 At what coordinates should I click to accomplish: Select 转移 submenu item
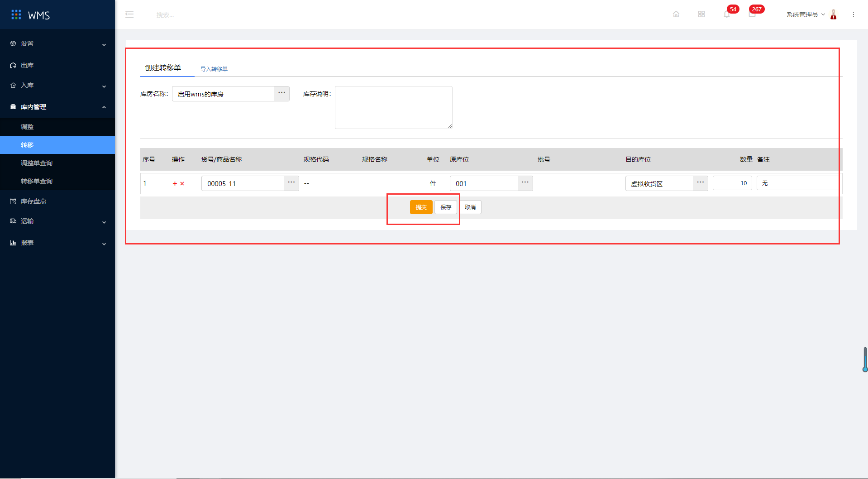point(57,145)
